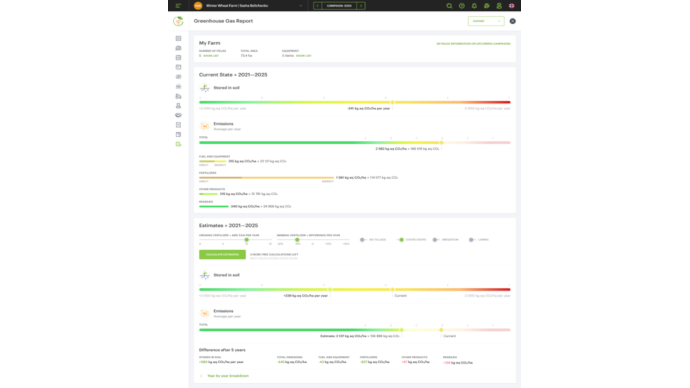This screenshot has height=388, width=690.
Task: Click the mineral fertilizer slider handle
Action: [x=297, y=240]
